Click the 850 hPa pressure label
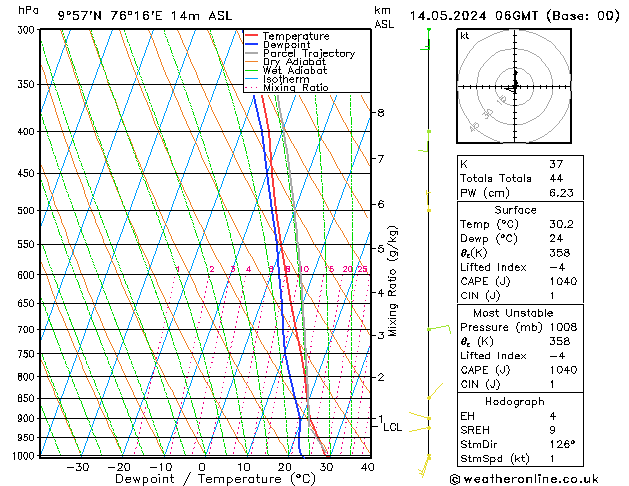 click(28, 399)
